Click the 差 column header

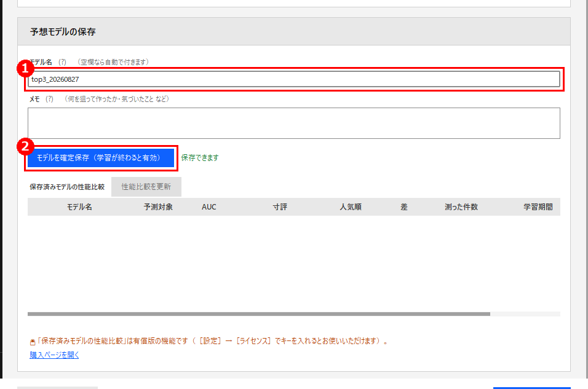(404, 207)
